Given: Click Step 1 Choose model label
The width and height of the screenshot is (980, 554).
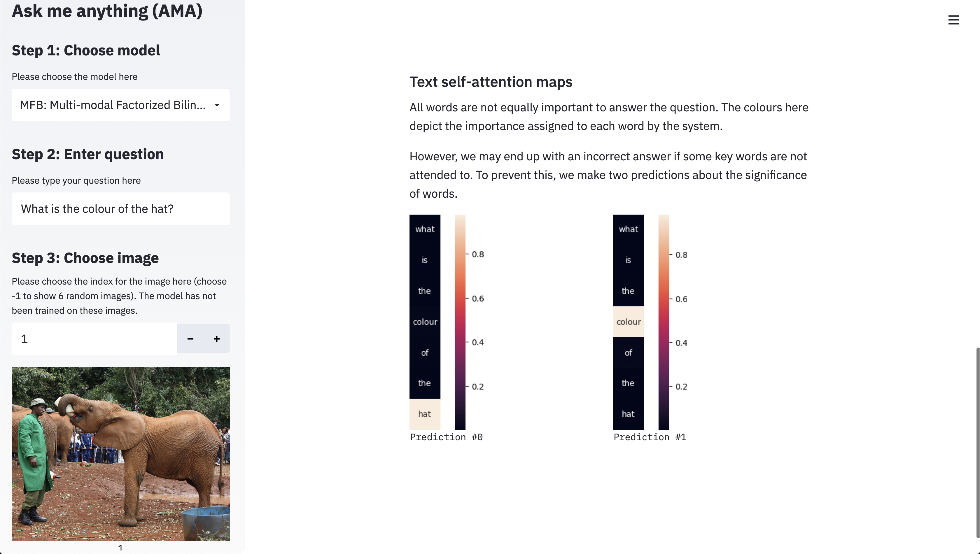Looking at the screenshot, I should pyautogui.click(x=85, y=49).
